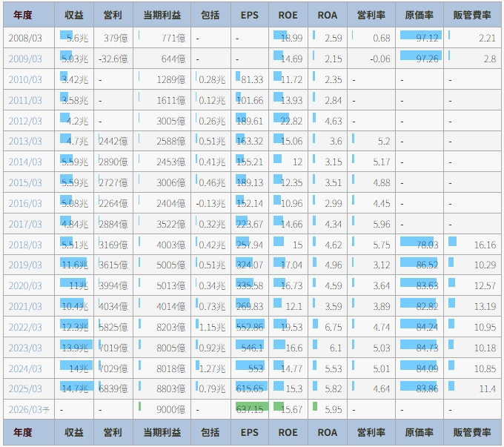Open the 2026/03予 forecast year link

pyautogui.click(x=28, y=409)
